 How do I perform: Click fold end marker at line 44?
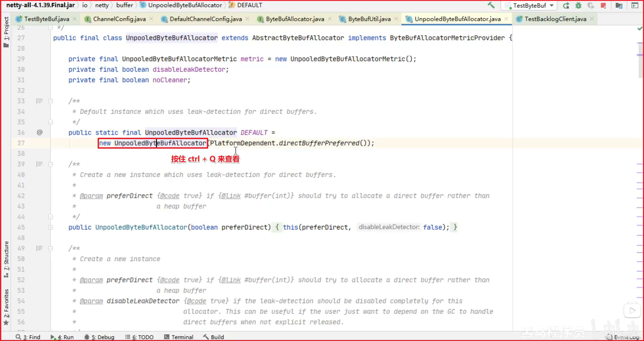click(x=51, y=217)
